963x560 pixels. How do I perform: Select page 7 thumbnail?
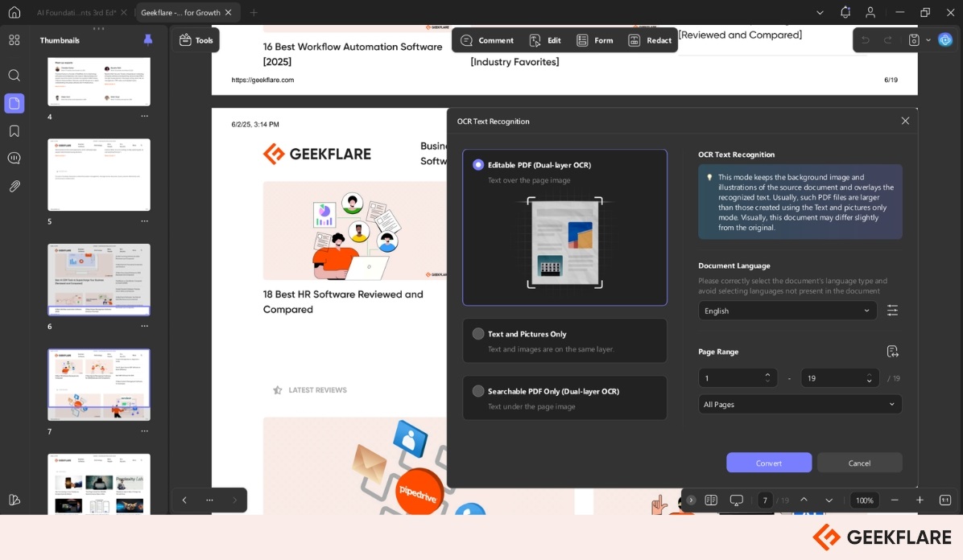tap(99, 385)
